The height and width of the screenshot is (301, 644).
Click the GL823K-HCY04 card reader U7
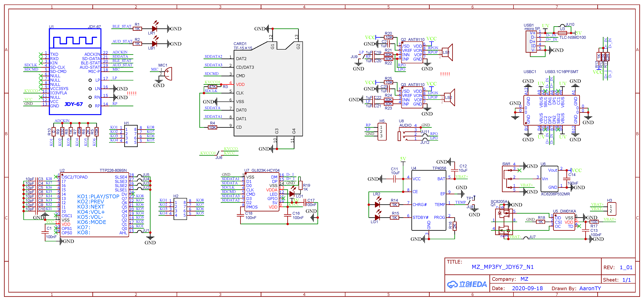pyautogui.click(x=262, y=192)
